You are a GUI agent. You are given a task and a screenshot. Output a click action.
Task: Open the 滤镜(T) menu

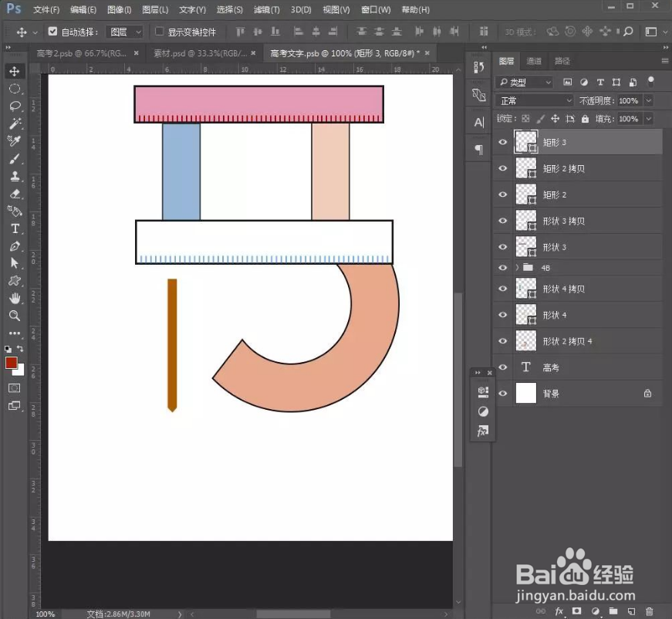[x=267, y=9]
